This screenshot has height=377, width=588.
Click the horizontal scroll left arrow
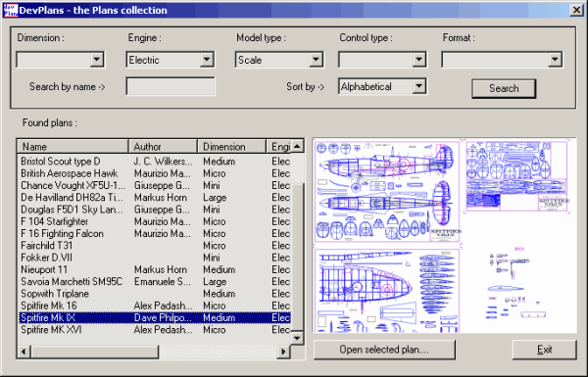point(24,352)
